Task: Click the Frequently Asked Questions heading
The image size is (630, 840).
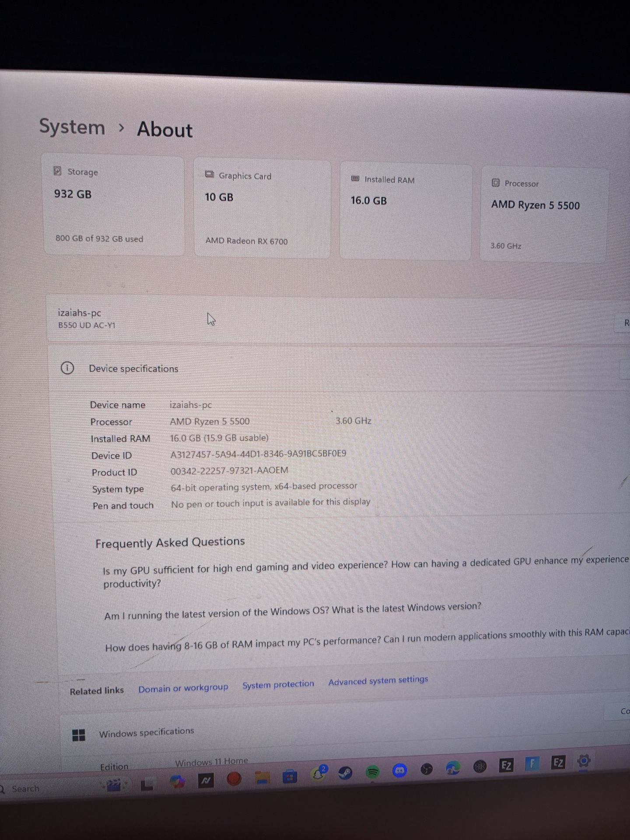Action: click(170, 542)
